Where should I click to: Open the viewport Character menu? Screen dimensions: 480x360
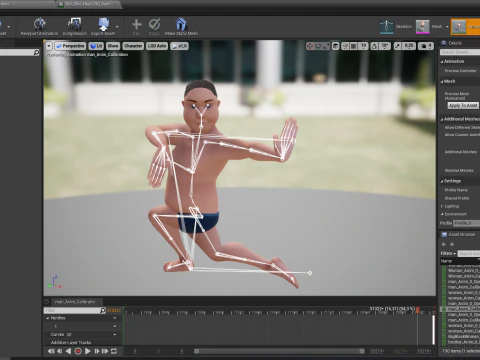pyautogui.click(x=133, y=46)
